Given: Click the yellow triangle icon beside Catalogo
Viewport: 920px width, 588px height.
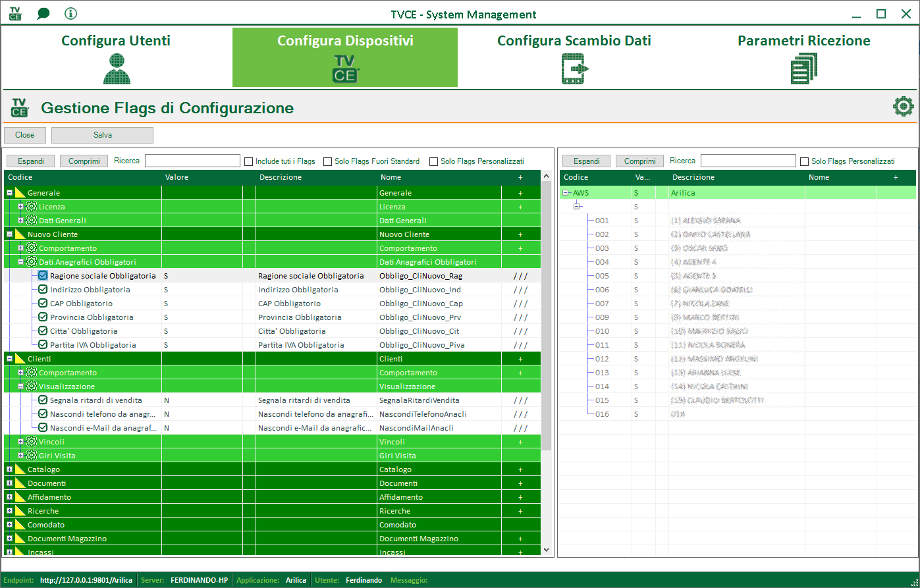Looking at the screenshot, I should [x=20, y=469].
